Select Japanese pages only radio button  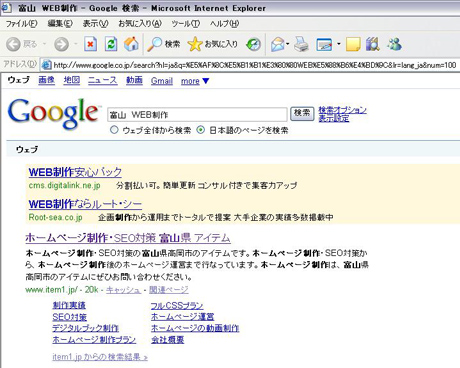pos(200,130)
